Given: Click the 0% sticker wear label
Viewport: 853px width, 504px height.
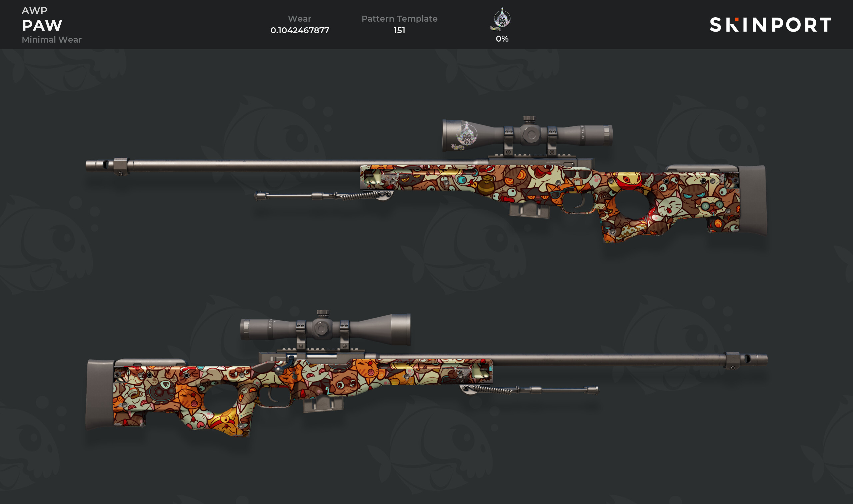Looking at the screenshot, I should coord(502,39).
